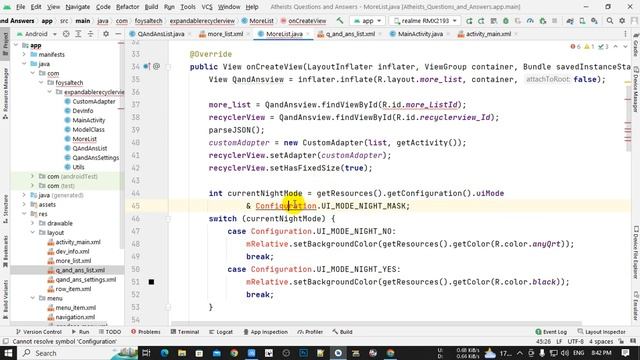
Task: Expand the manifests folder
Action: [24, 54]
